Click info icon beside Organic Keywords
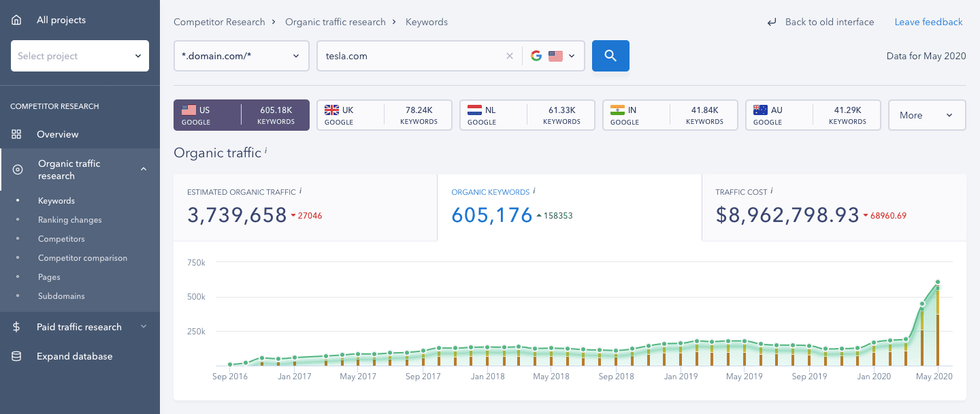Screen dimensions: 980x414 coord(534,191)
